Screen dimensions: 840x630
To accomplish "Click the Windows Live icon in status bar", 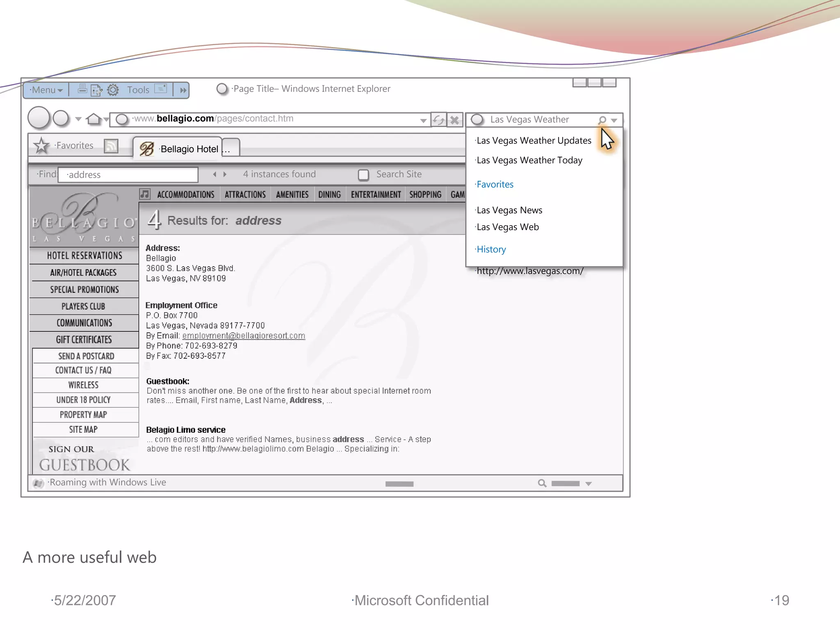I will pos(38,483).
